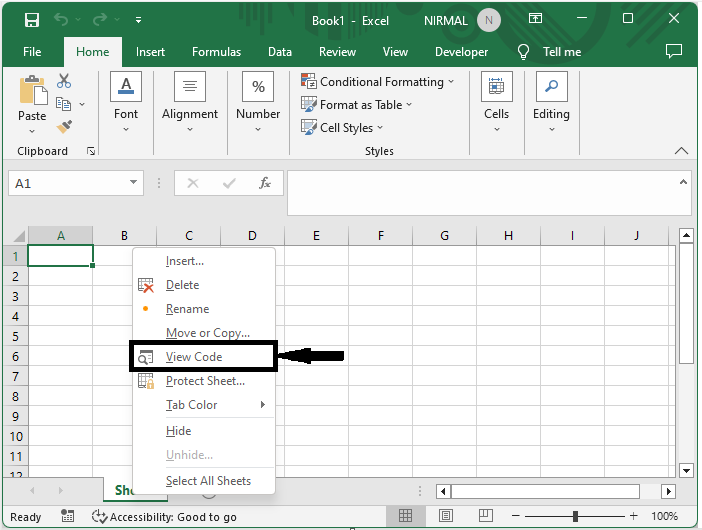Screen dimensions: 702x530
Task: Click the 100% zoom level
Action: (x=664, y=516)
